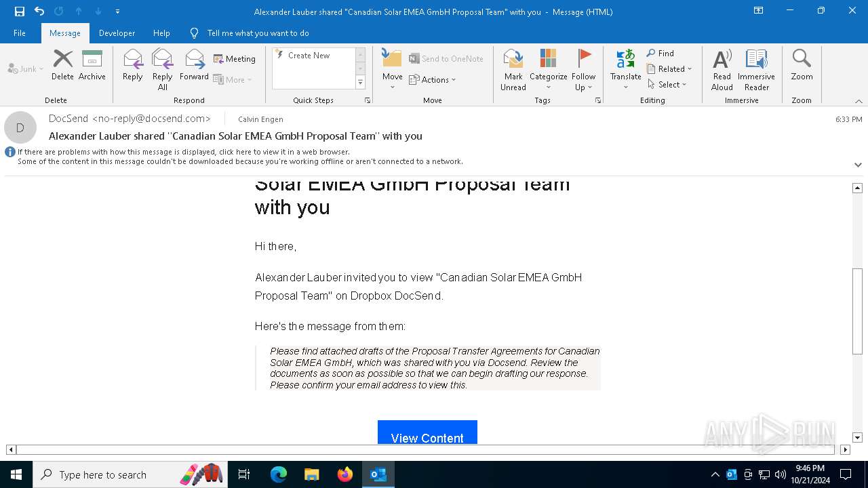The width and height of the screenshot is (868, 488).
Task: Click the Save icon in the title bar
Action: click(x=19, y=12)
